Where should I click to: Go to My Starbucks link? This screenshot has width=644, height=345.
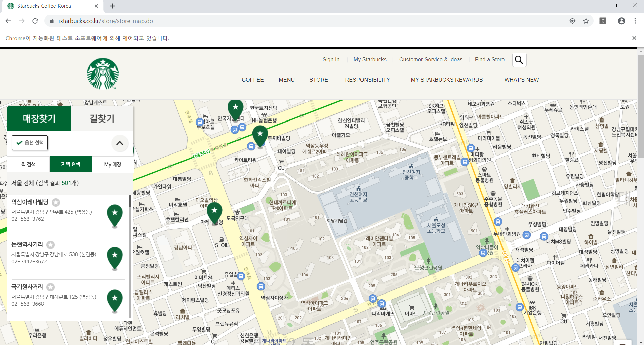coord(370,60)
